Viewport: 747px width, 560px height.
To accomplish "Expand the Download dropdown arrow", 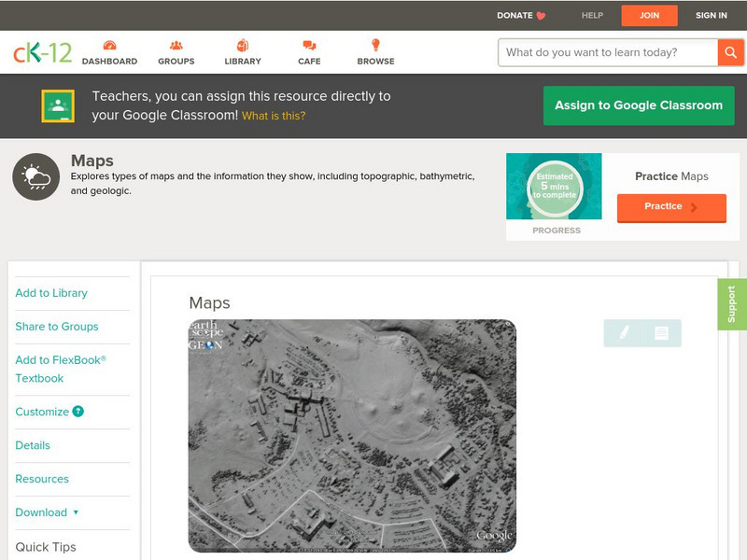I will (76, 512).
